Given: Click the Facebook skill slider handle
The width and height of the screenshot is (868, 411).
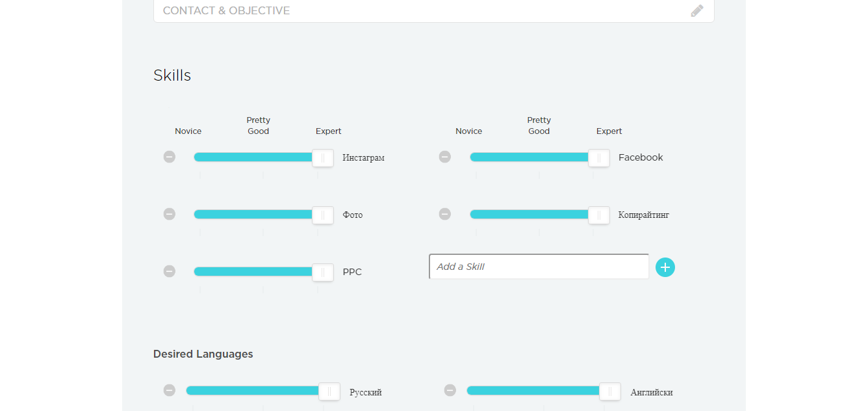Looking at the screenshot, I should coord(599,158).
